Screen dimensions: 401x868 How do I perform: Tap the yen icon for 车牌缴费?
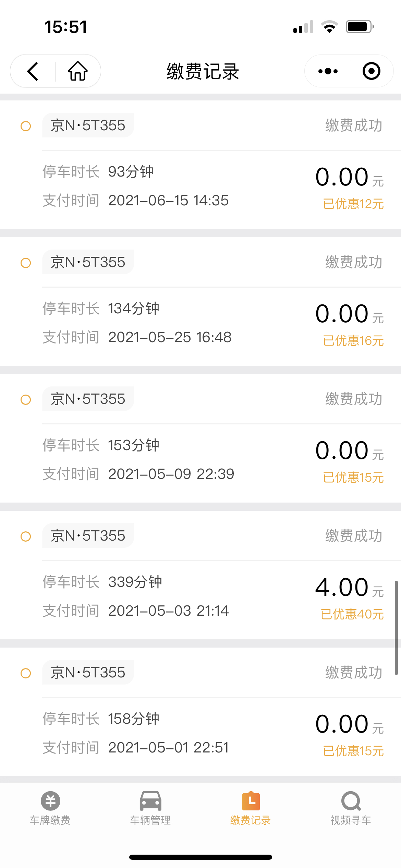click(x=50, y=801)
